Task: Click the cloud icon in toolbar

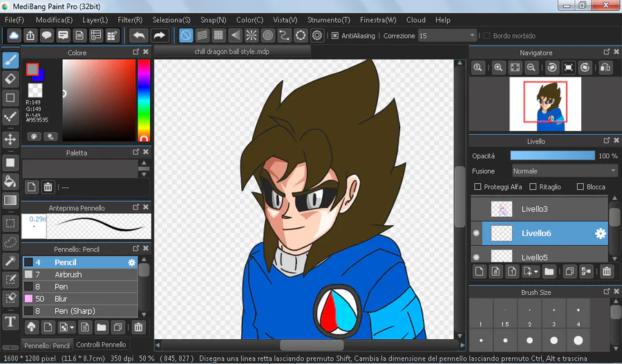Action: point(14,36)
